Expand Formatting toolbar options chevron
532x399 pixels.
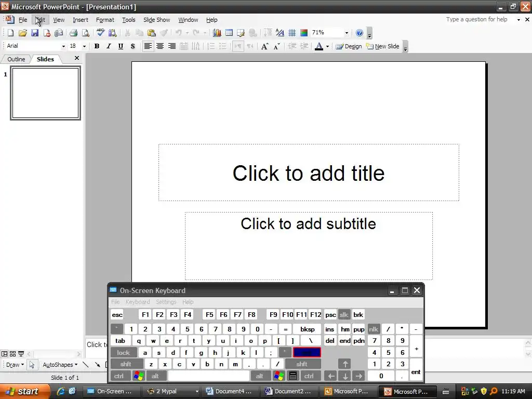pos(405,47)
